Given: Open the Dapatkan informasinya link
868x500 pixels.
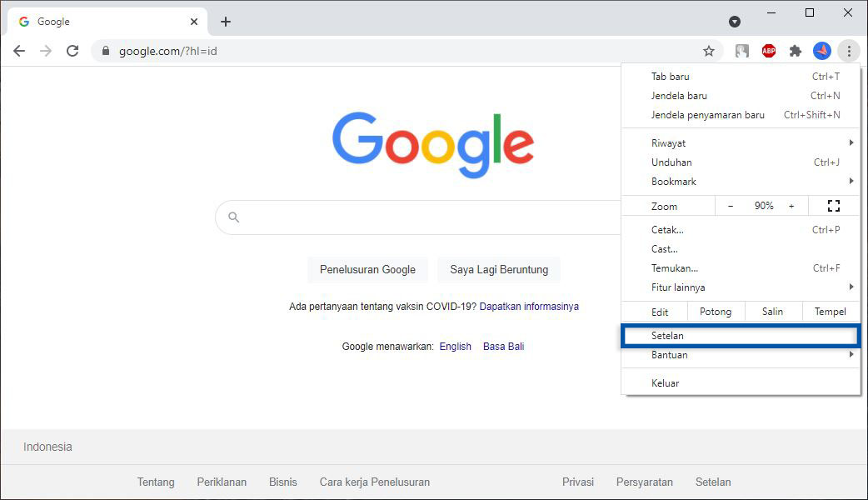Looking at the screenshot, I should coord(528,306).
